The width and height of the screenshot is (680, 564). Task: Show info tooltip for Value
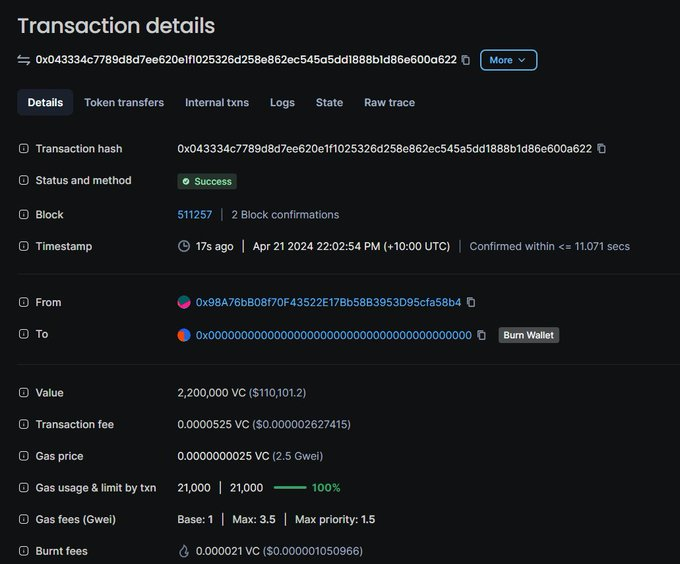[24, 393]
